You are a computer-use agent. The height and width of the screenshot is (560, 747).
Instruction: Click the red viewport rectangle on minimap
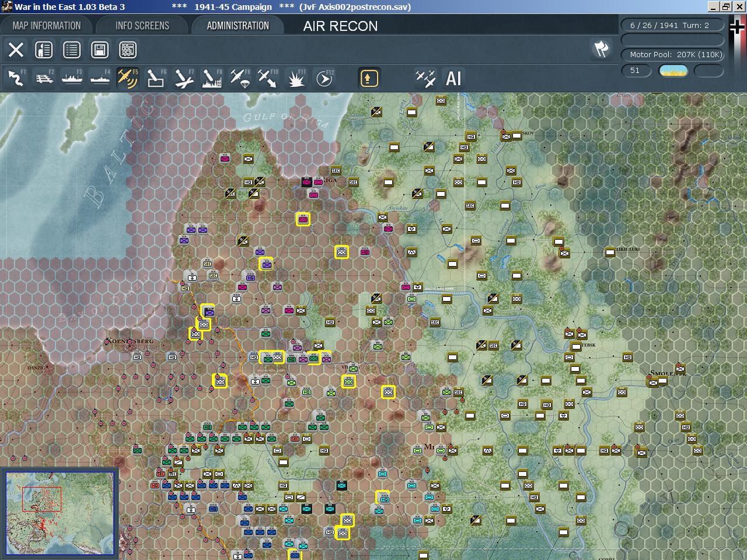41,499
